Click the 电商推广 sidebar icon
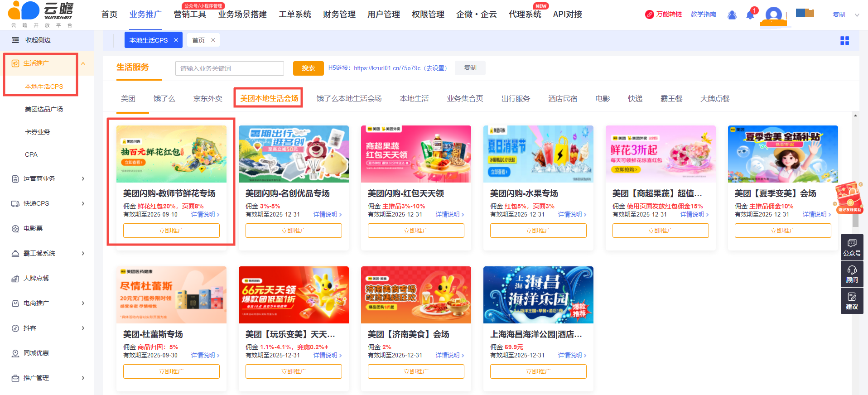Screen dimensions: 868x395 pos(15,303)
